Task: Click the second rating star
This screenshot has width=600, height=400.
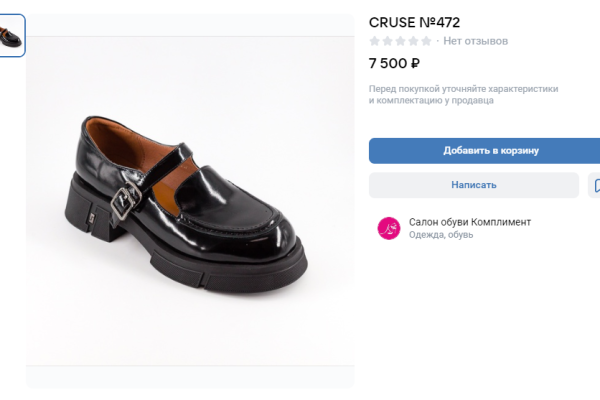Action: click(x=388, y=41)
